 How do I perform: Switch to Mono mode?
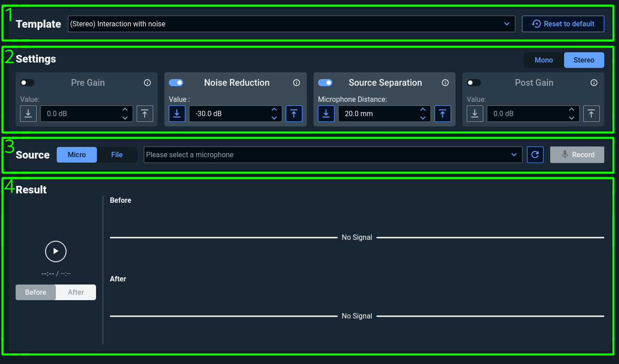[544, 60]
